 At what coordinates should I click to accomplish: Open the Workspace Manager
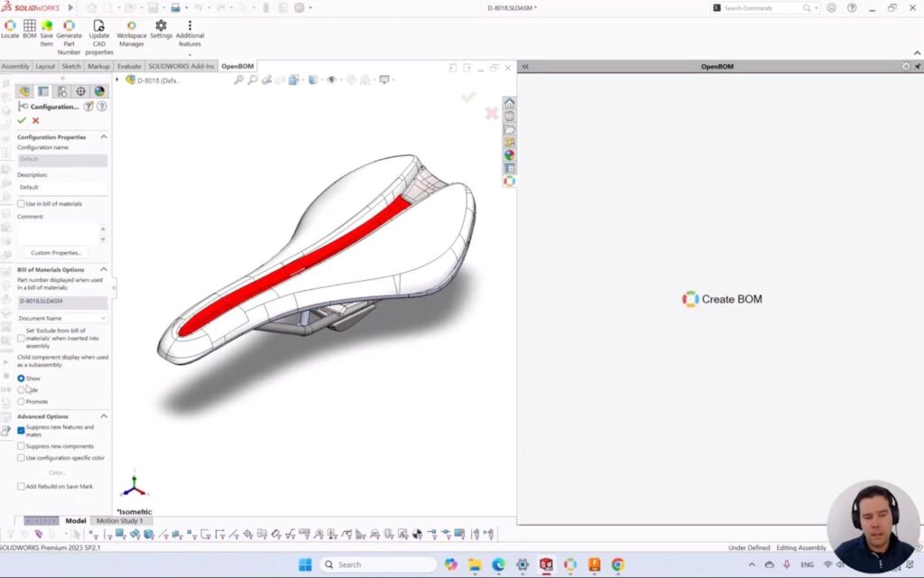[132, 33]
